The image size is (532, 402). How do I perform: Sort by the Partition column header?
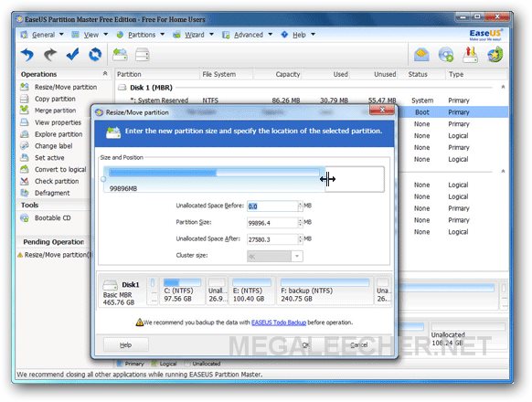click(129, 74)
